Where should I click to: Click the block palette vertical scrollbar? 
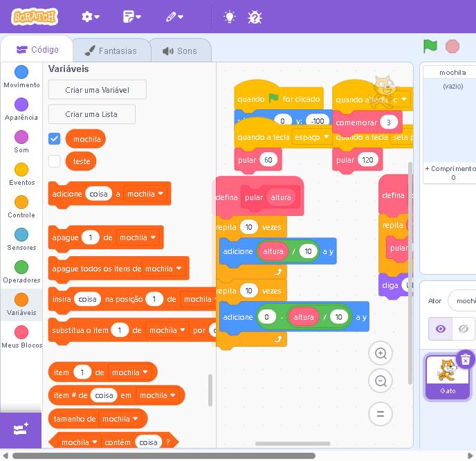210,390
